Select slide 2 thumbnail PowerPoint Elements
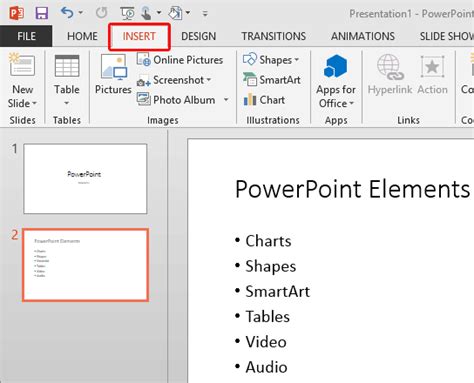The width and height of the screenshot is (474, 383). [x=85, y=265]
